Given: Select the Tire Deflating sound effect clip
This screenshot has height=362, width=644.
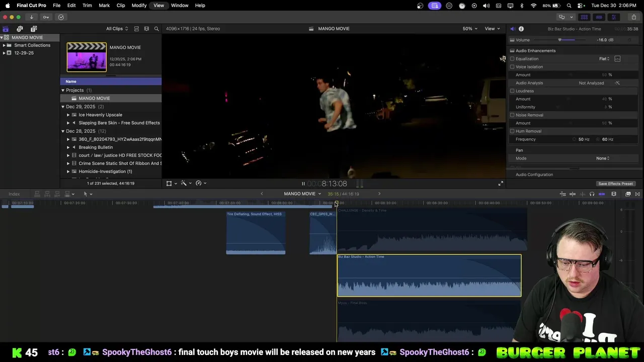Looking at the screenshot, I should tap(256, 233).
